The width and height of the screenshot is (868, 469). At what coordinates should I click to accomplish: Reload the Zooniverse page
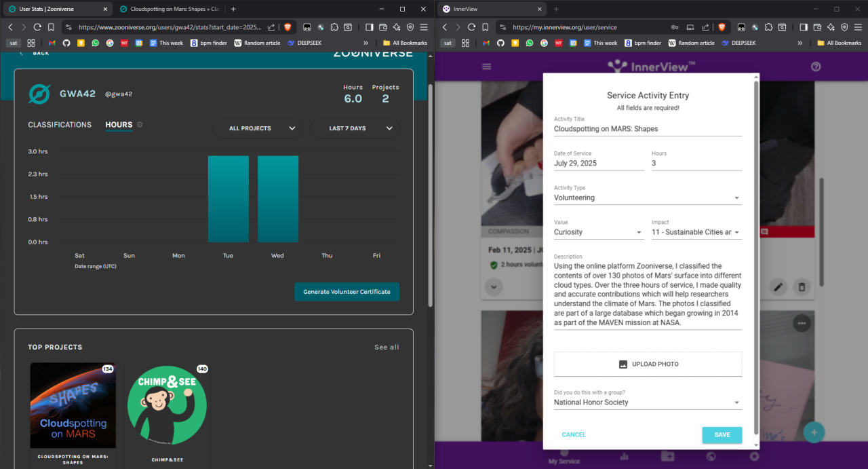coord(37,27)
